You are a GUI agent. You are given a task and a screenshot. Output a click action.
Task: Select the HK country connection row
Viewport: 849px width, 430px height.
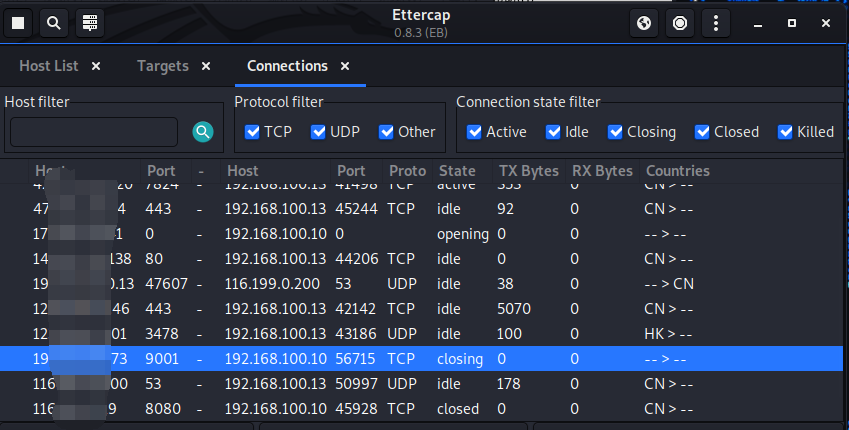coord(422,334)
